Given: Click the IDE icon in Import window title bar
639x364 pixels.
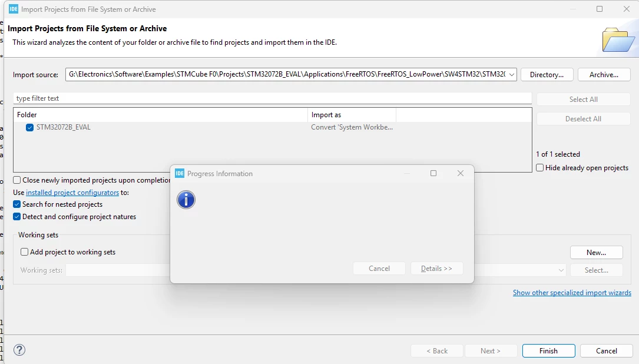Looking at the screenshot, I should pos(14,9).
